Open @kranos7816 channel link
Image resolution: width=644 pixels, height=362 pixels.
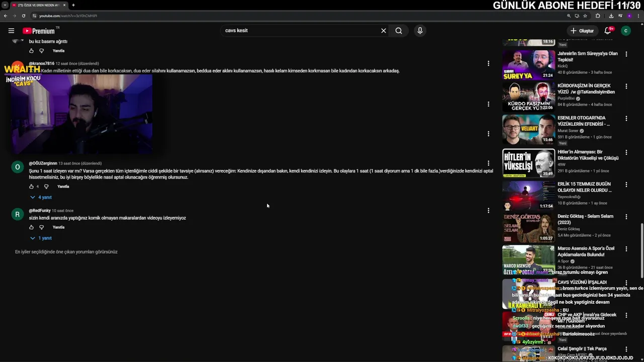[42, 63]
